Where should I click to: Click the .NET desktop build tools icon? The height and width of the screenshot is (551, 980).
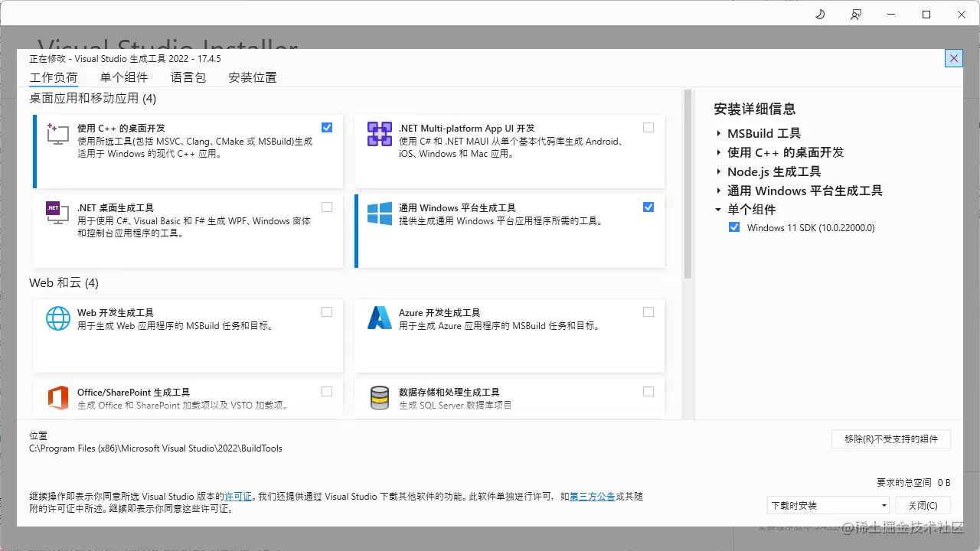tap(58, 213)
